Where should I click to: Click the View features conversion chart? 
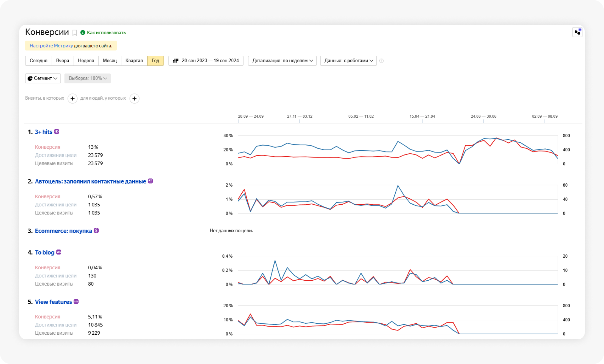pos(398,320)
